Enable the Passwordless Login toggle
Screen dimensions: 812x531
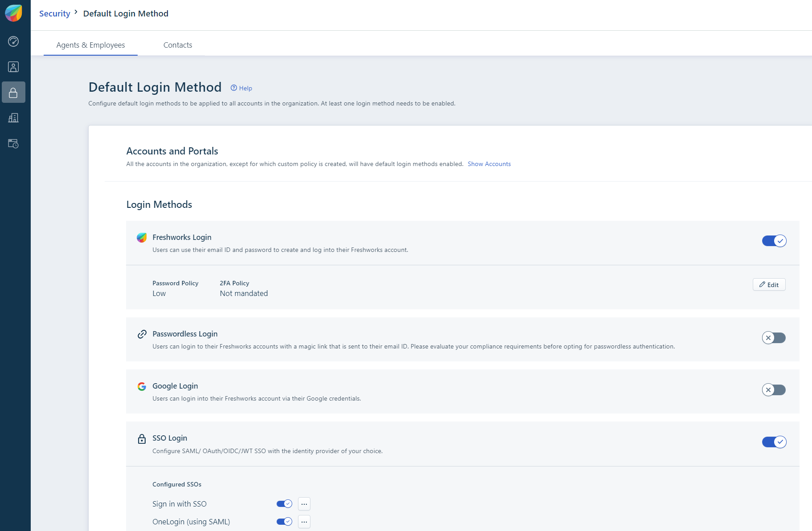coord(774,338)
